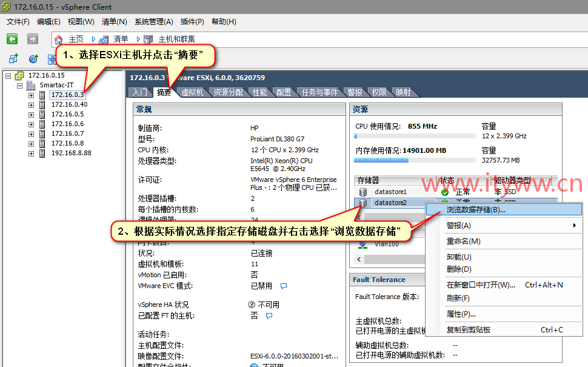Open the breadcrumb arrow before 主机和群集
This screenshot has height=367, width=588.
click(x=138, y=39)
